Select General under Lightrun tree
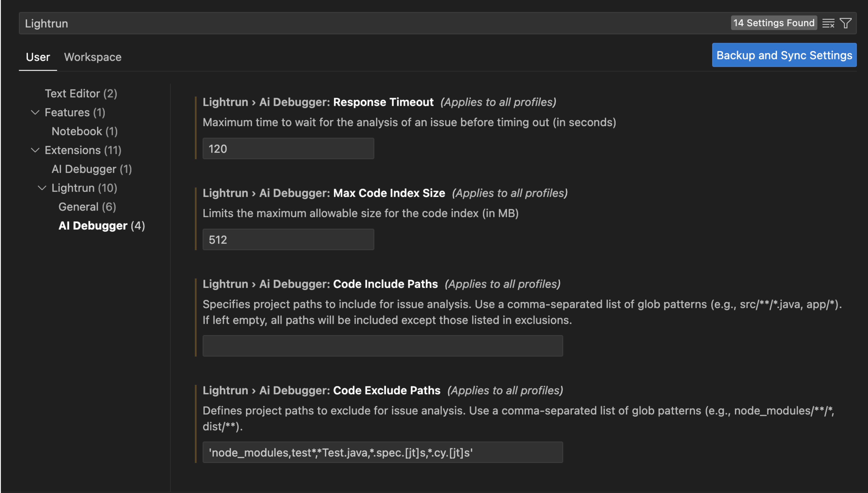 pyautogui.click(x=87, y=207)
